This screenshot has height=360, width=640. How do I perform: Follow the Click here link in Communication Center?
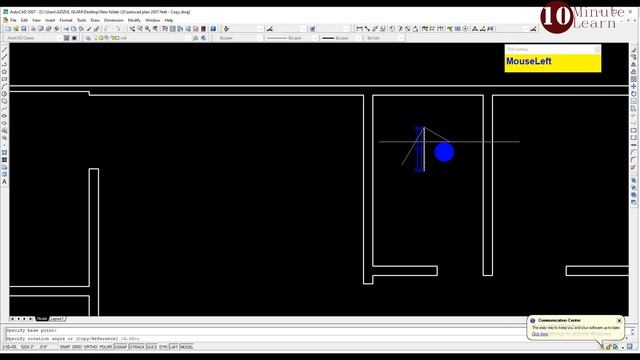540,334
